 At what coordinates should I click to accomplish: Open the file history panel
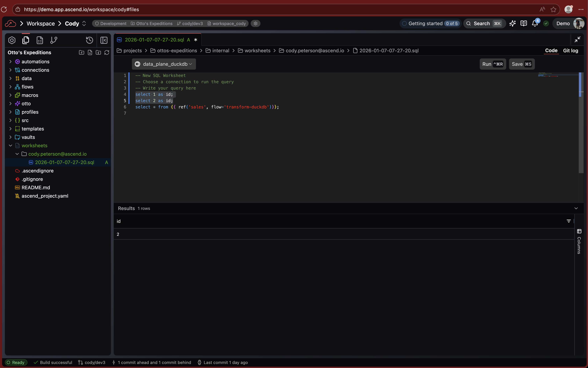pos(89,40)
